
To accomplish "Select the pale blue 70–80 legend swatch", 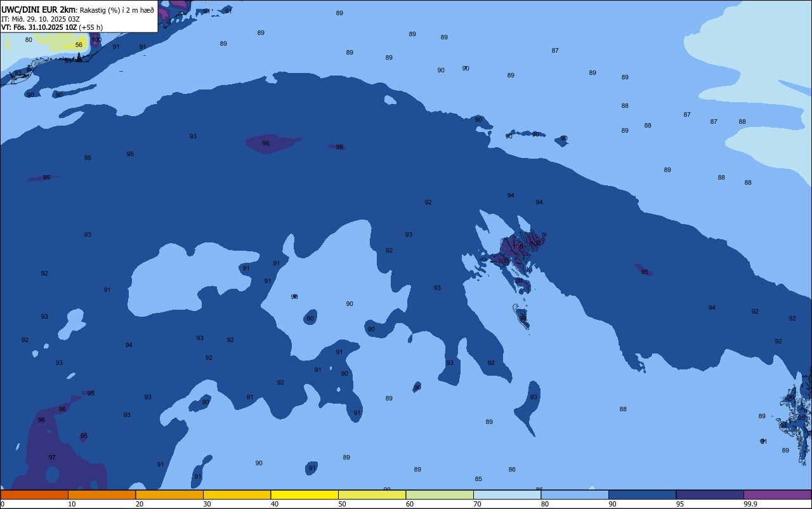I will [x=507, y=494].
